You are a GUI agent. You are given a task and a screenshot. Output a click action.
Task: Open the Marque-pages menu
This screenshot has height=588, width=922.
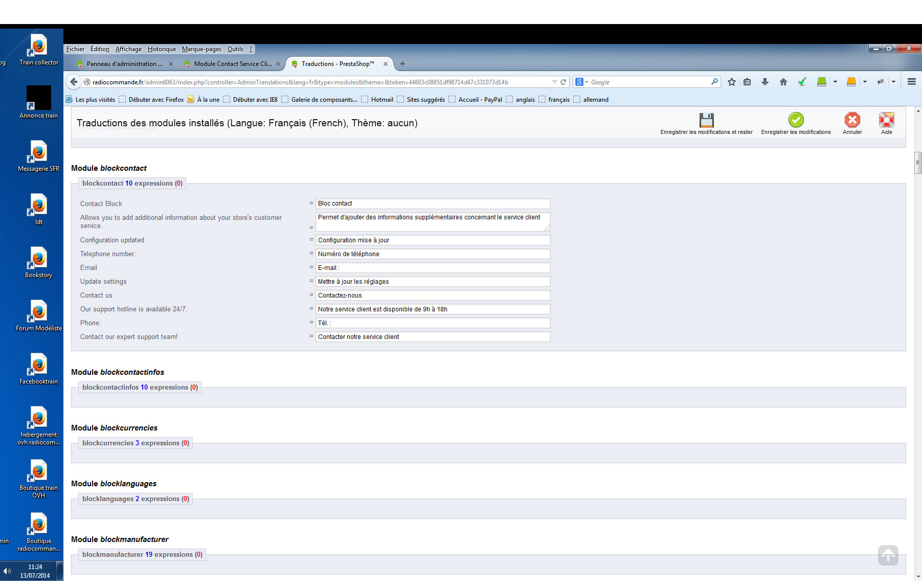pyautogui.click(x=201, y=49)
